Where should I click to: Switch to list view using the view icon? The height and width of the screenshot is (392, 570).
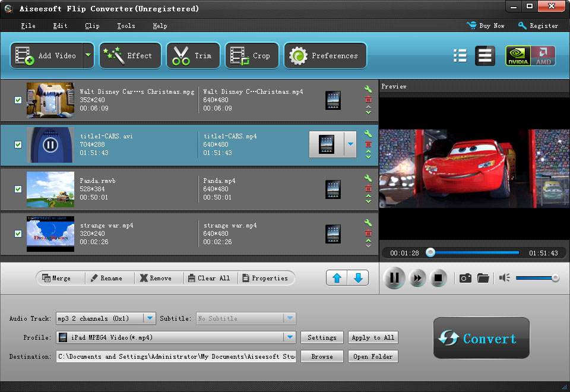click(x=460, y=55)
